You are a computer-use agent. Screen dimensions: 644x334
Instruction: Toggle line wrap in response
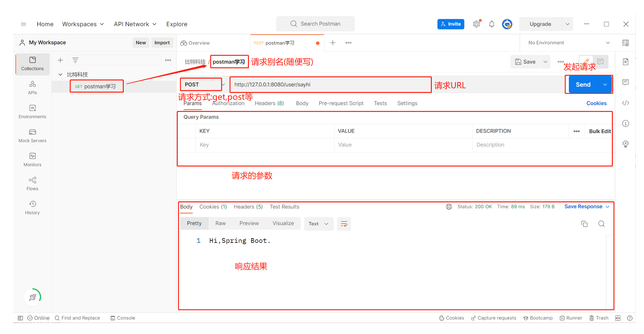pos(344,224)
